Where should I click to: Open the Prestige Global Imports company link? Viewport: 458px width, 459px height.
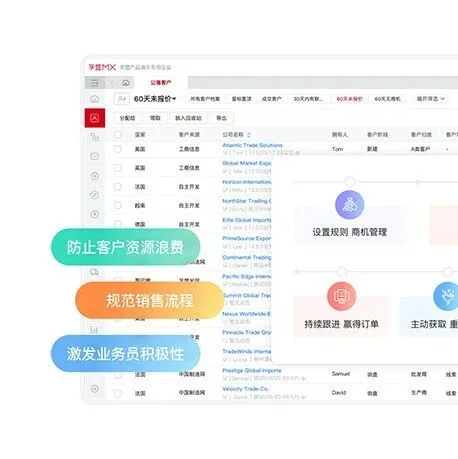[x=251, y=370]
